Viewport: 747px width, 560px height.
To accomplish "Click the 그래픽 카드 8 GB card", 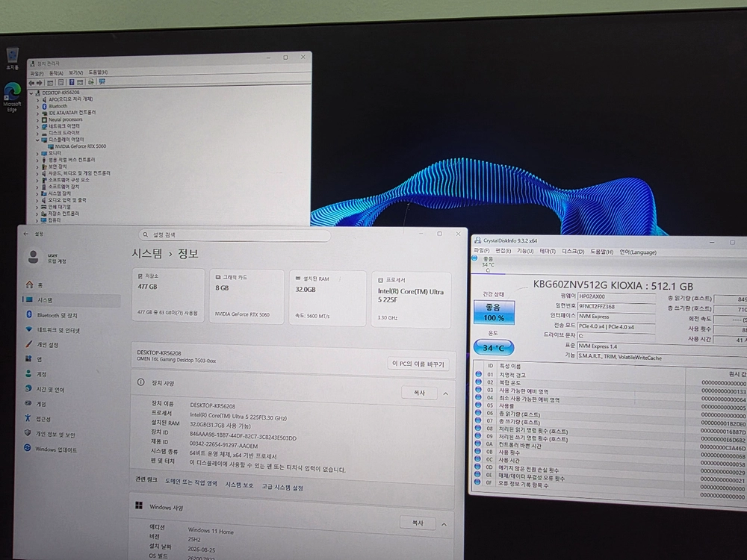I will [x=247, y=296].
